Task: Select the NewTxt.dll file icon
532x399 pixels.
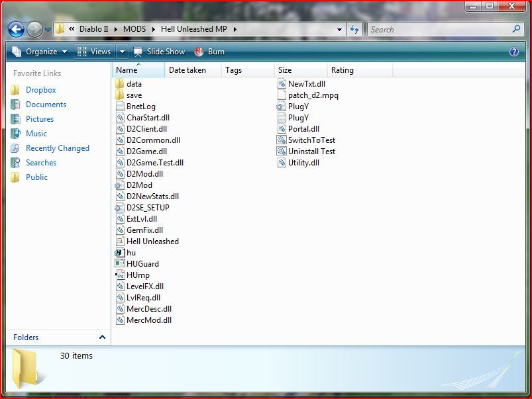Action: 282,84
